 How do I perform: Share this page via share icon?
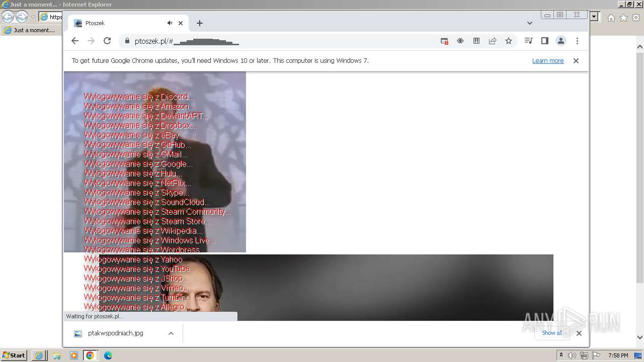(493, 41)
